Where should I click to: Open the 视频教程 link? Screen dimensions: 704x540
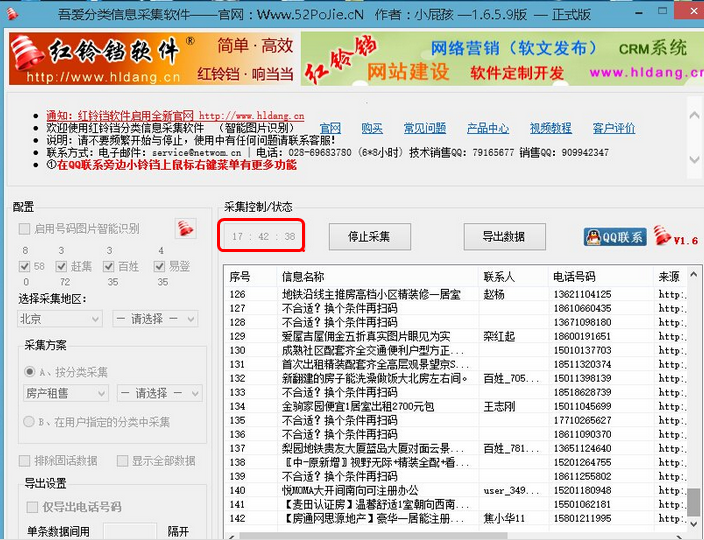(551, 128)
